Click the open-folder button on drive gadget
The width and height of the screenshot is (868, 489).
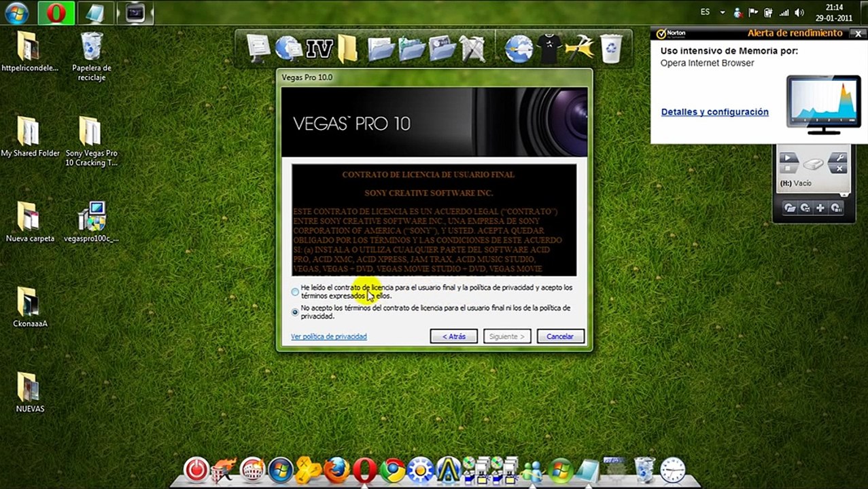point(789,209)
